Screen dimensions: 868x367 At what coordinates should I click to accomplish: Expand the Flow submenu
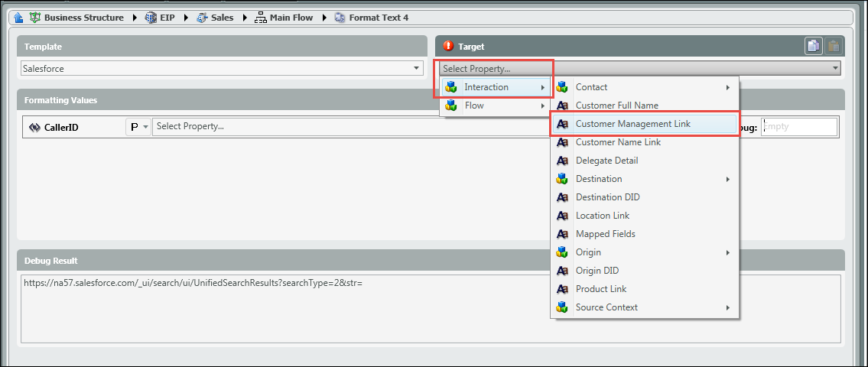pyautogui.click(x=495, y=106)
